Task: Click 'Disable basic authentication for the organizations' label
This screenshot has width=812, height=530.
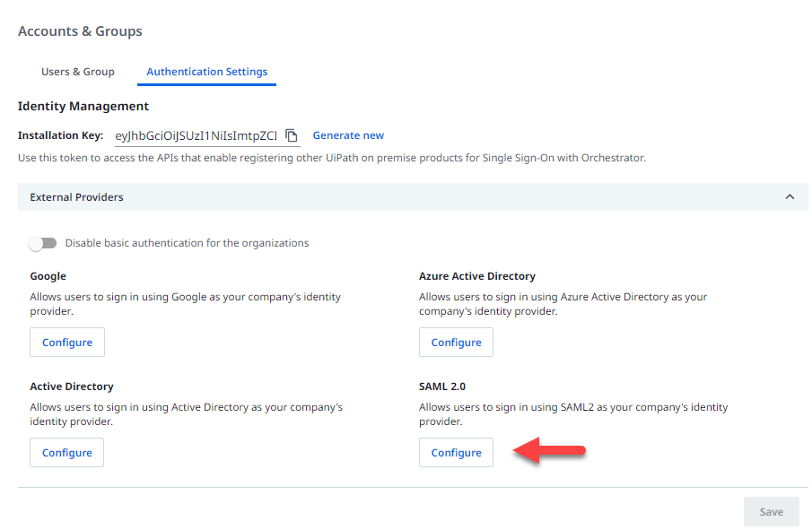Action: [187, 243]
